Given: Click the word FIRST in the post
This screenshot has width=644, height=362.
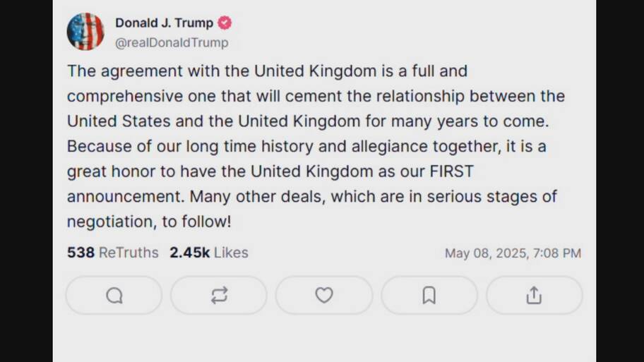Looking at the screenshot, I should [451, 171].
